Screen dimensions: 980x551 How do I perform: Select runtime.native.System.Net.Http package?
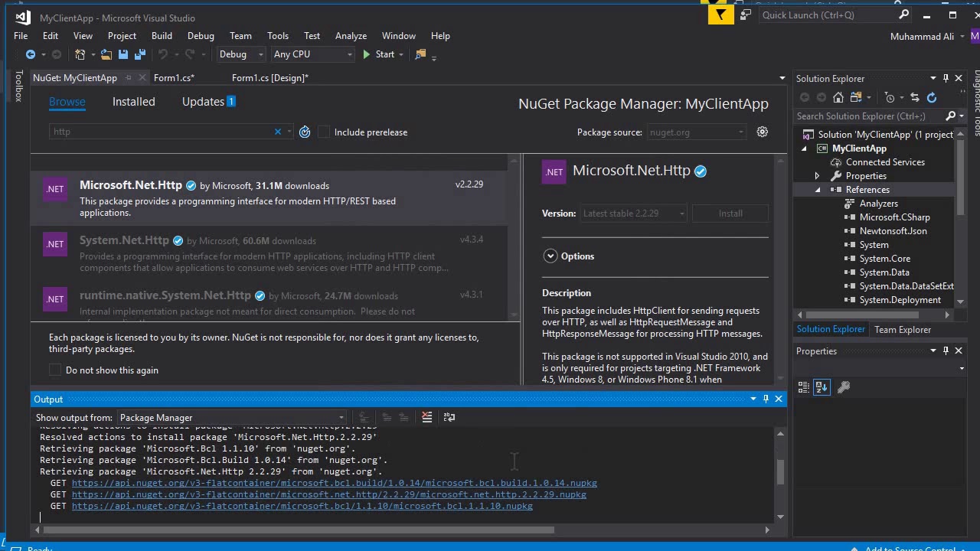coord(269,300)
